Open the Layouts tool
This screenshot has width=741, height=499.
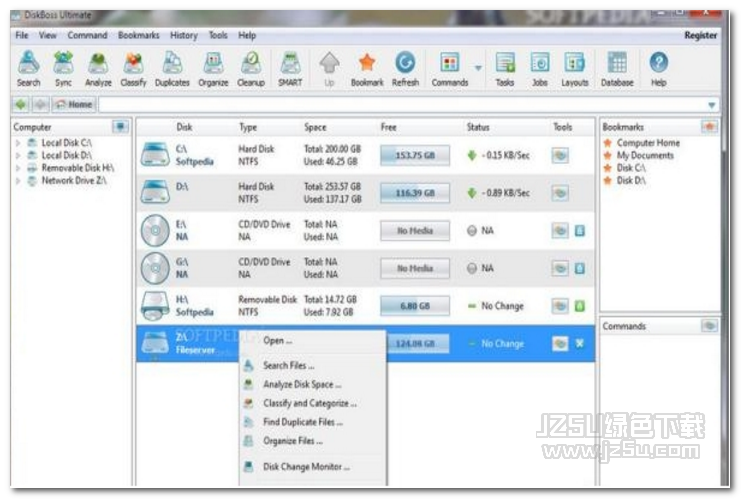(575, 69)
